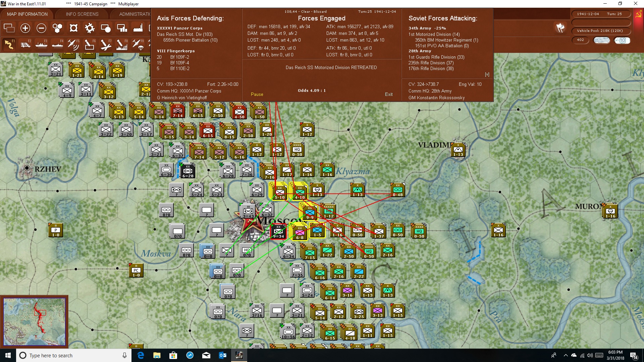Select the 2-22 blue unit counter

359,271
